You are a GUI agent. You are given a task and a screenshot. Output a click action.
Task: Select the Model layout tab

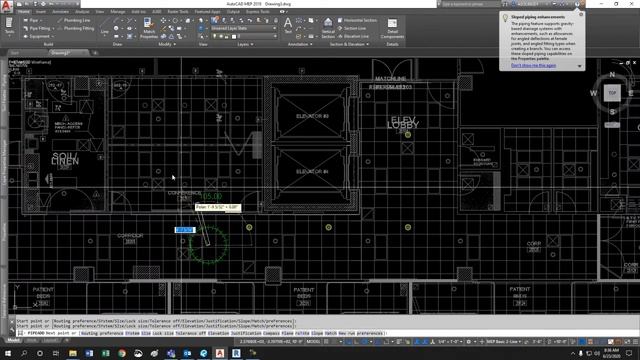point(13,340)
